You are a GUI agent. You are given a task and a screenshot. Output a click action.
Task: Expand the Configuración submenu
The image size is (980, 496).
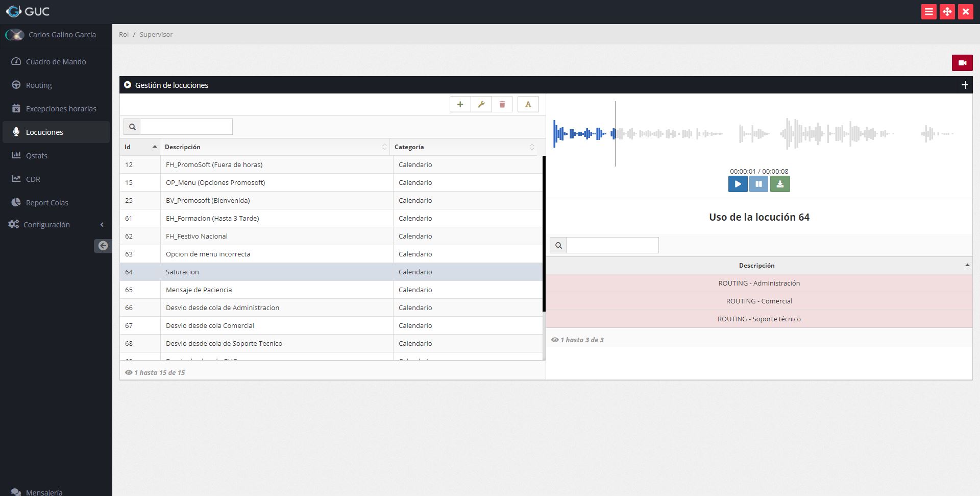(x=56, y=224)
